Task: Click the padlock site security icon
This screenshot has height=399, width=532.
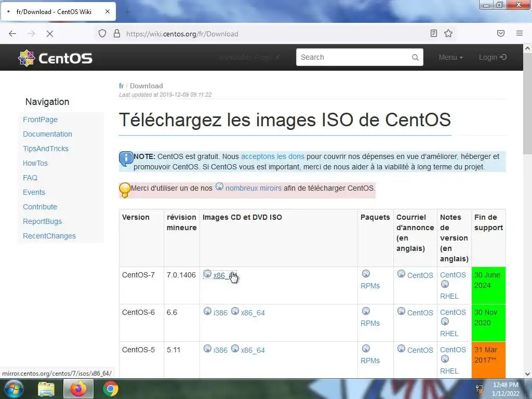Action: pos(117,34)
